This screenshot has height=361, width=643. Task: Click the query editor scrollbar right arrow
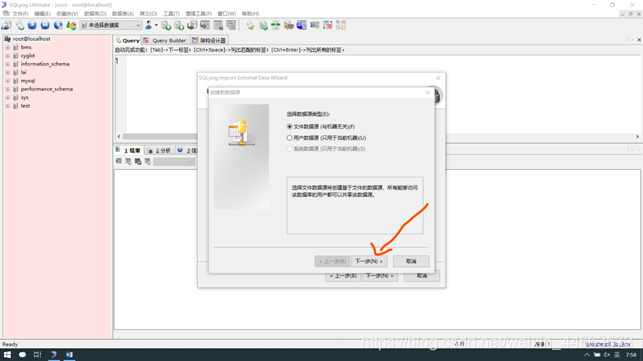coord(637,137)
